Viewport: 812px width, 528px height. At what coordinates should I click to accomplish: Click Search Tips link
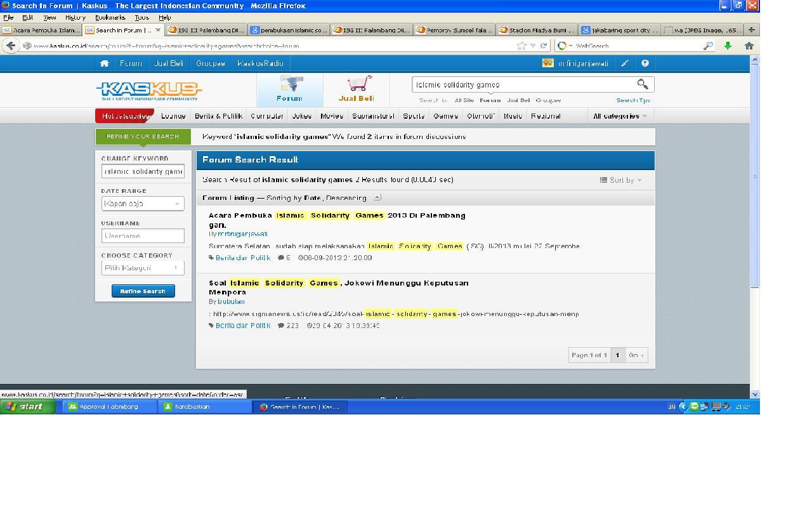pos(633,100)
